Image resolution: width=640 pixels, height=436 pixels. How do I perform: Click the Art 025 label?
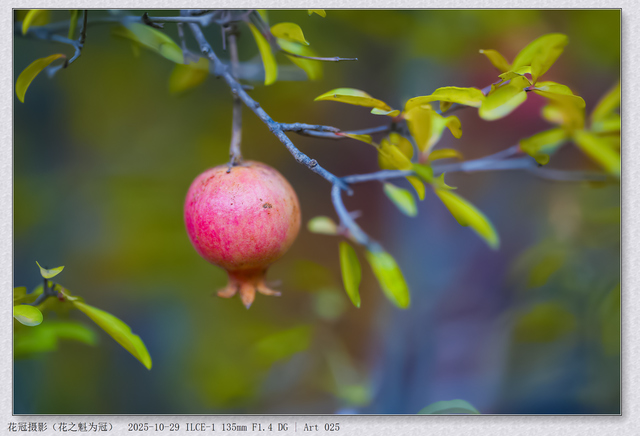[321, 427]
